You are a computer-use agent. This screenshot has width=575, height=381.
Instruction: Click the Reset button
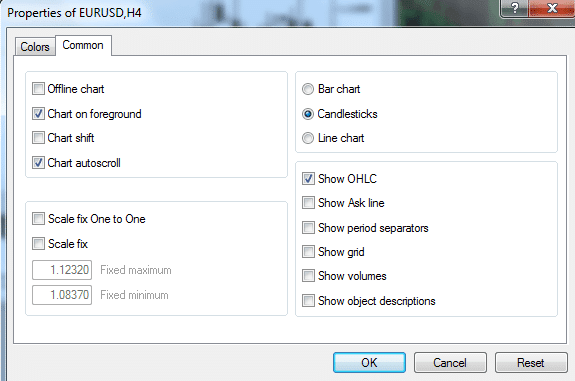[x=531, y=363]
